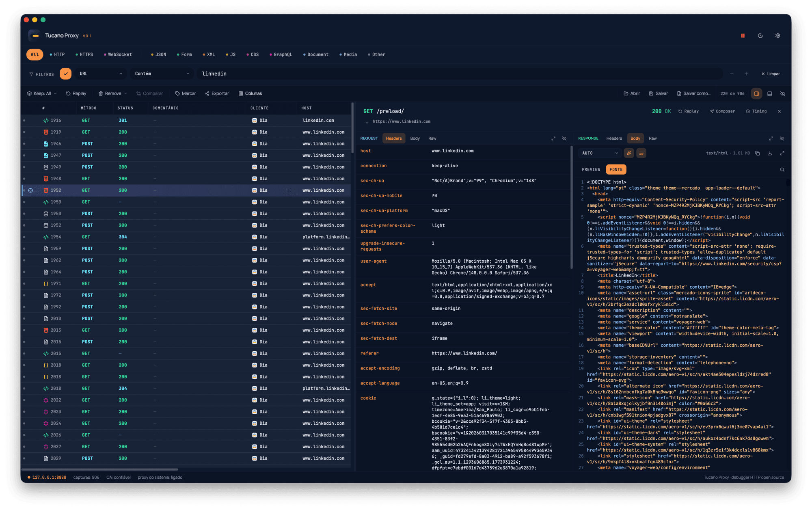Filter by GraphQL requests
The image size is (812, 510).
point(281,54)
